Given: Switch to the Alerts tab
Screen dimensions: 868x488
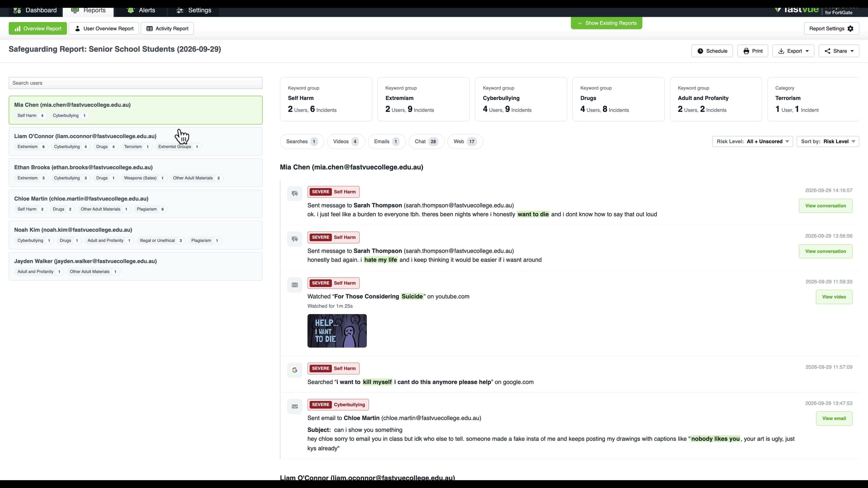Looking at the screenshot, I should pos(141,10).
